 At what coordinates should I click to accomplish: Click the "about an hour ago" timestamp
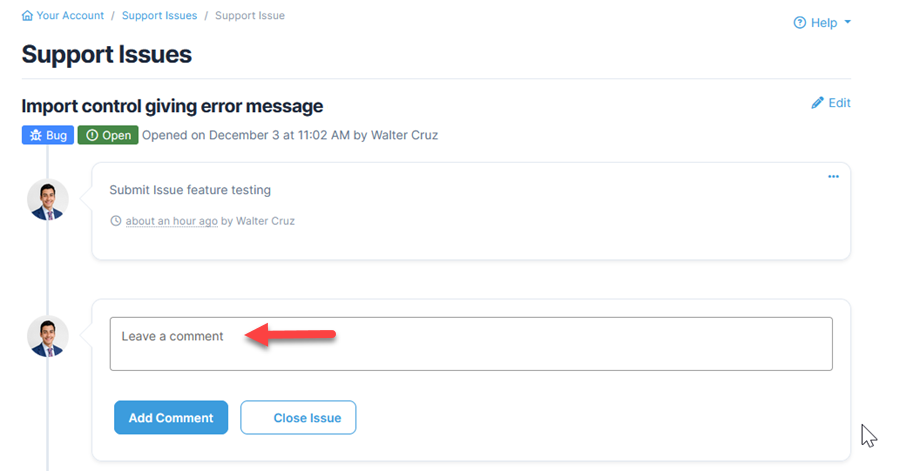click(171, 221)
